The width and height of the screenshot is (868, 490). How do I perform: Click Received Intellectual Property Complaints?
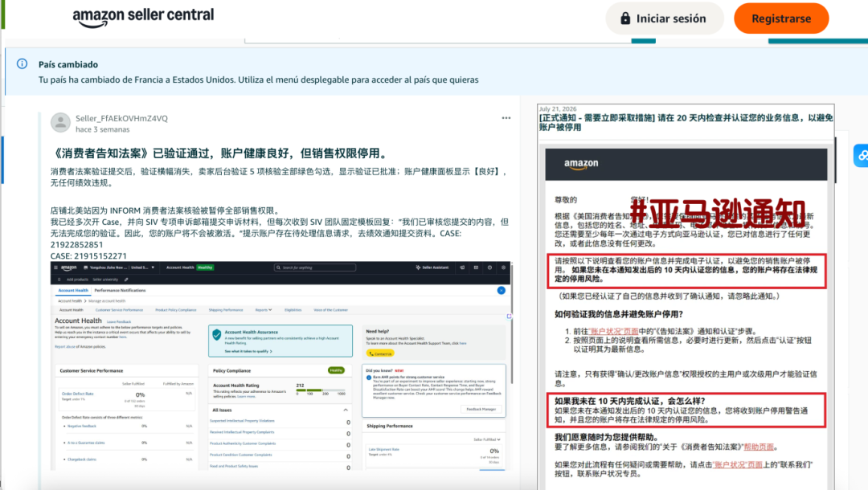[x=242, y=432]
